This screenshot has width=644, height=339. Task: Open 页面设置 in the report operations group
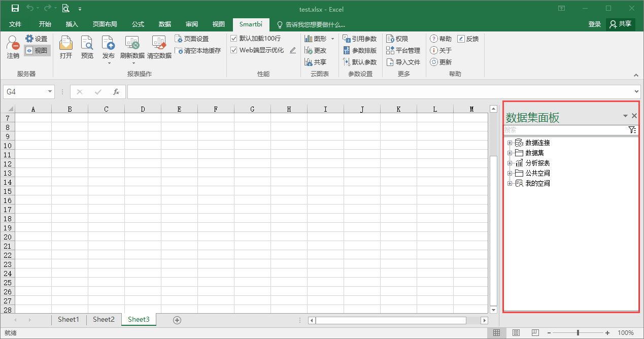192,39
